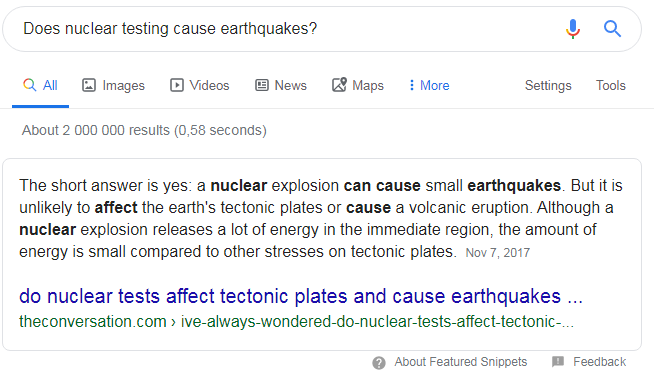This screenshot has width=654, height=372.
Task: Open the Tools dropdown
Action: coord(611,85)
